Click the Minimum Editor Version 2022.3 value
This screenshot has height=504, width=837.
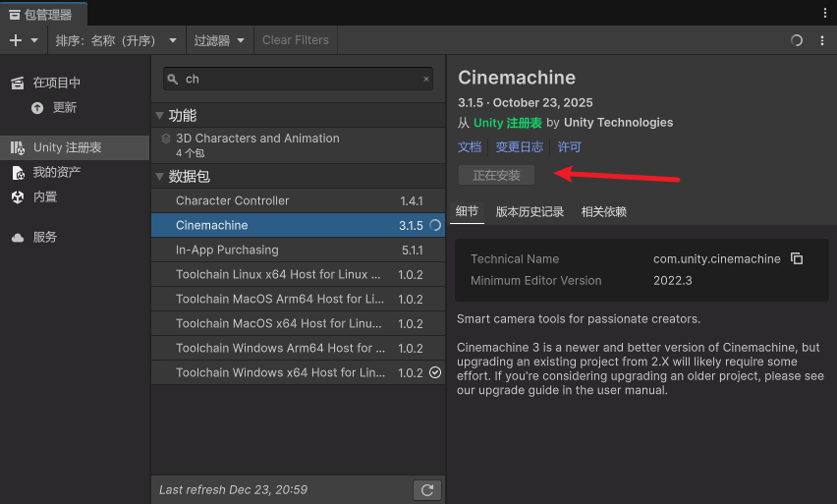coord(673,281)
